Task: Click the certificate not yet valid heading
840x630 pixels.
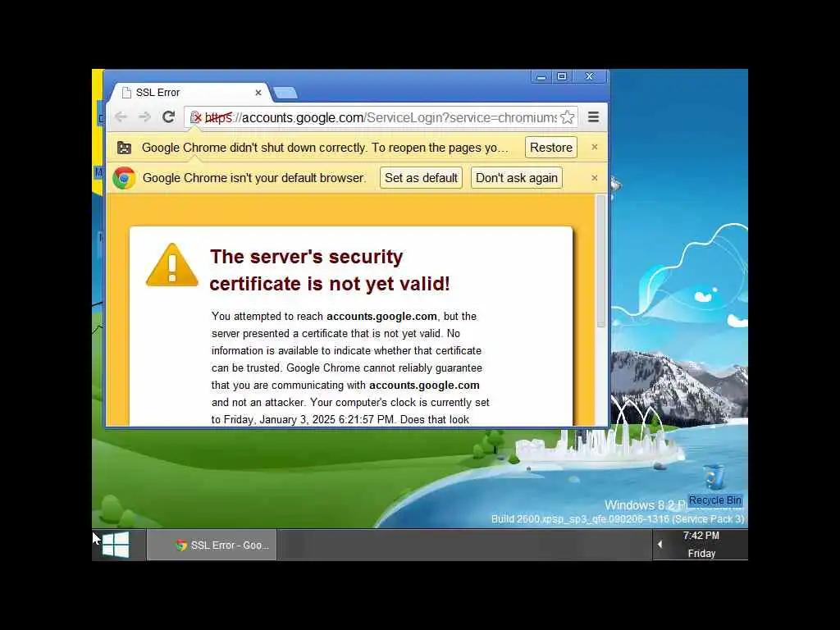Action: 330,270
